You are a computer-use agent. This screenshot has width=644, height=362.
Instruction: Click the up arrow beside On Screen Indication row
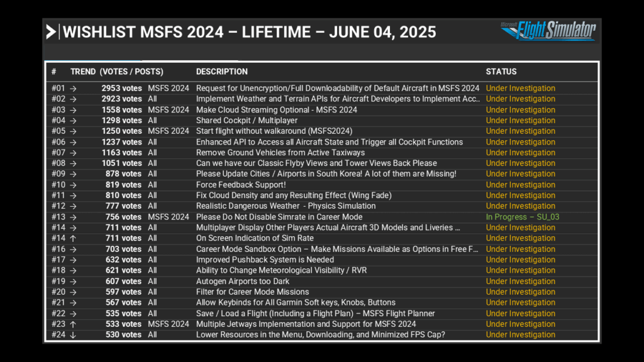tap(73, 238)
